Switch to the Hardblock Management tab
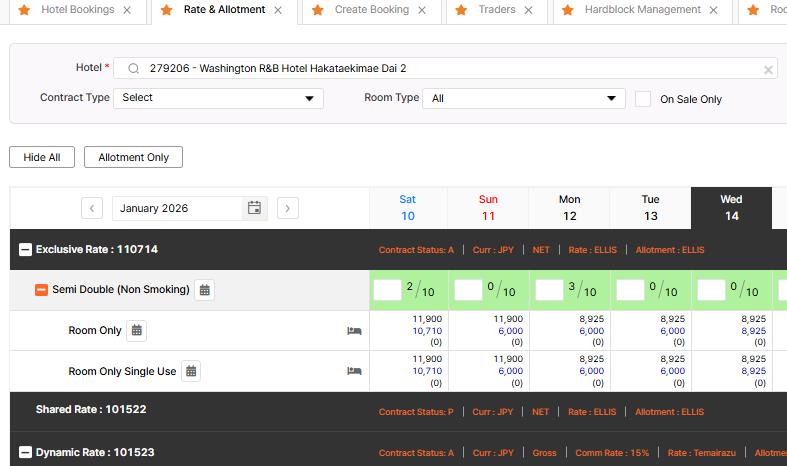 point(642,10)
